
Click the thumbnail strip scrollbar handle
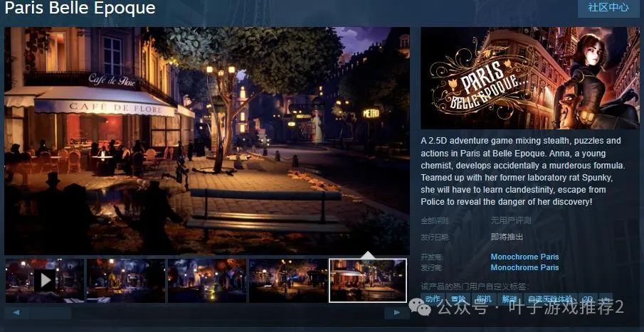(51, 313)
